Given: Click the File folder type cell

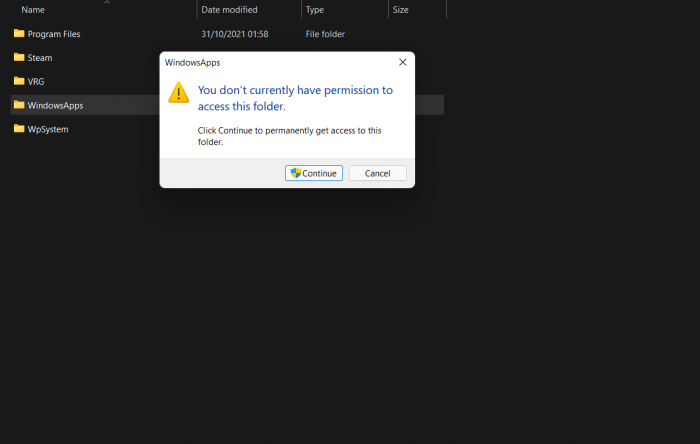Looking at the screenshot, I should coord(325,34).
